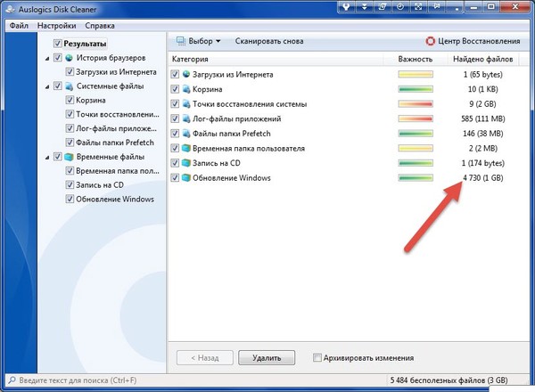
Task: Collapse Системные файлы tree node
Action: point(47,87)
